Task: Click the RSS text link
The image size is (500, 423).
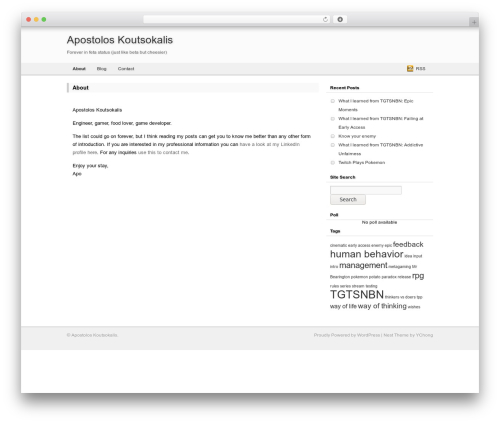Action: [420, 69]
